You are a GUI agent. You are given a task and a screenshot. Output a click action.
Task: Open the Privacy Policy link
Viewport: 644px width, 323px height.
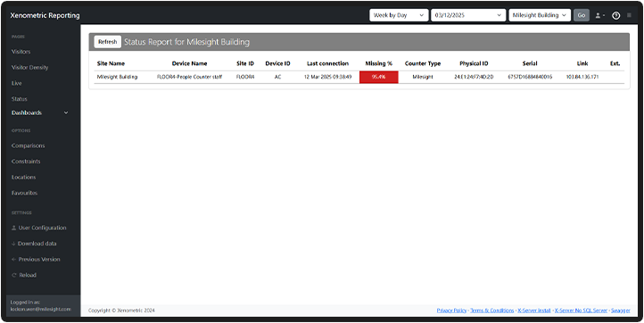tap(451, 311)
